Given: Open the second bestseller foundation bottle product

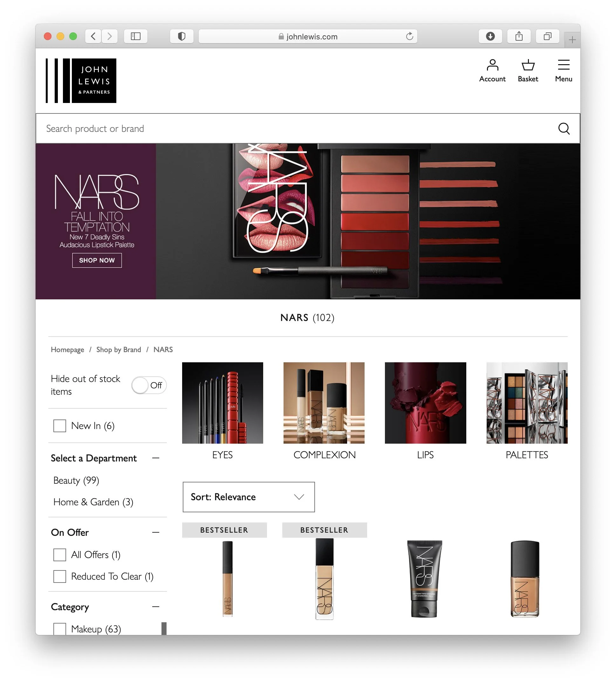Looking at the screenshot, I should click(325, 579).
